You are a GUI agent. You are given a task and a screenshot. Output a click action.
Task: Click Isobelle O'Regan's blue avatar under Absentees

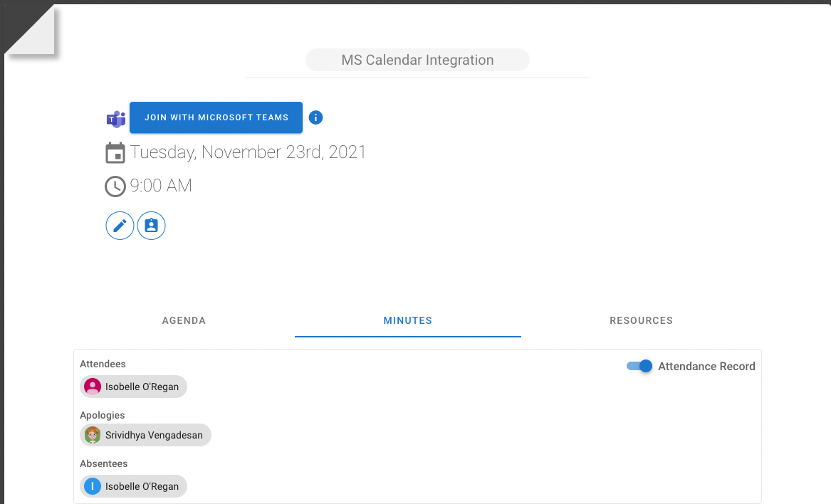click(x=93, y=486)
